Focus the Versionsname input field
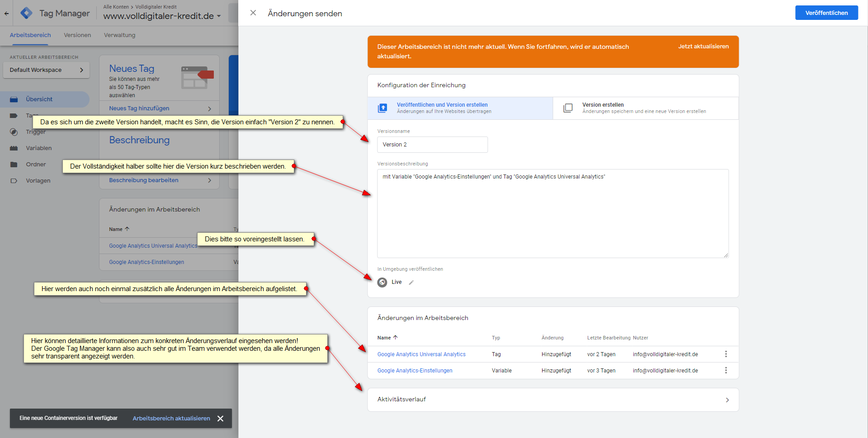This screenshot has height=438, width=868. pos(432,145)
